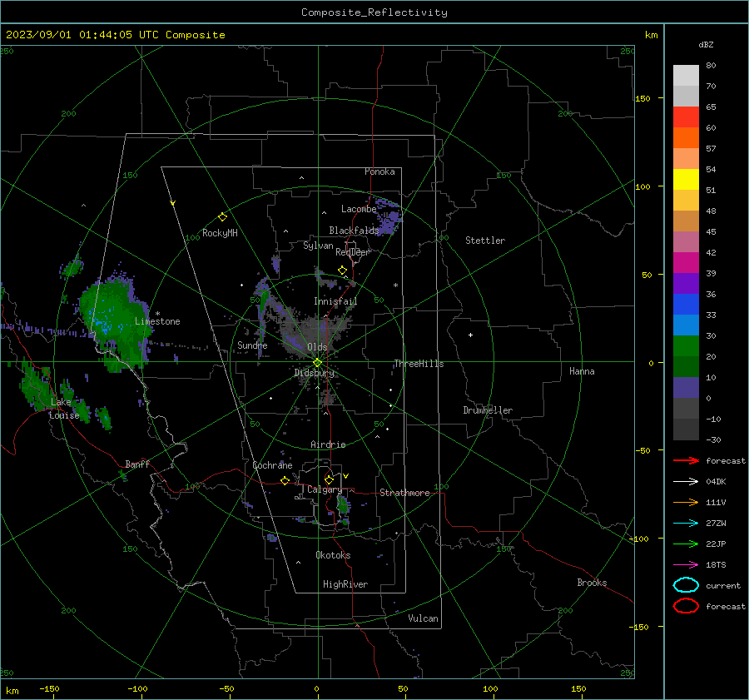Click the Drumheller city label
This screenshot has width=749, height=700.
[x=488, y=410]
